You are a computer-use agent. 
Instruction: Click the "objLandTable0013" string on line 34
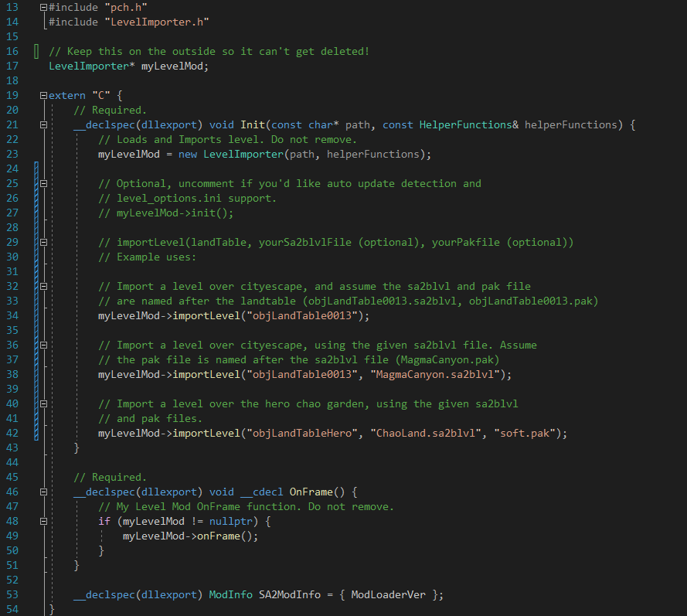(302, 315)
